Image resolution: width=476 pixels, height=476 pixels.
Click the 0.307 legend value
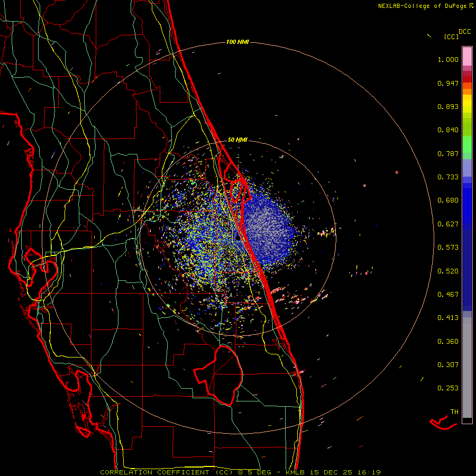pos(448,365)
